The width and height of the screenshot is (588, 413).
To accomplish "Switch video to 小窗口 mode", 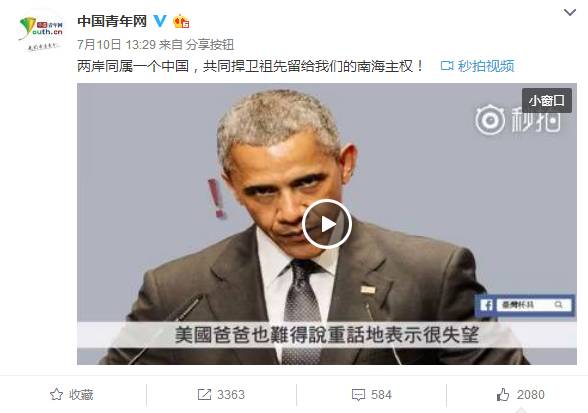I will [x=547, y=101].
